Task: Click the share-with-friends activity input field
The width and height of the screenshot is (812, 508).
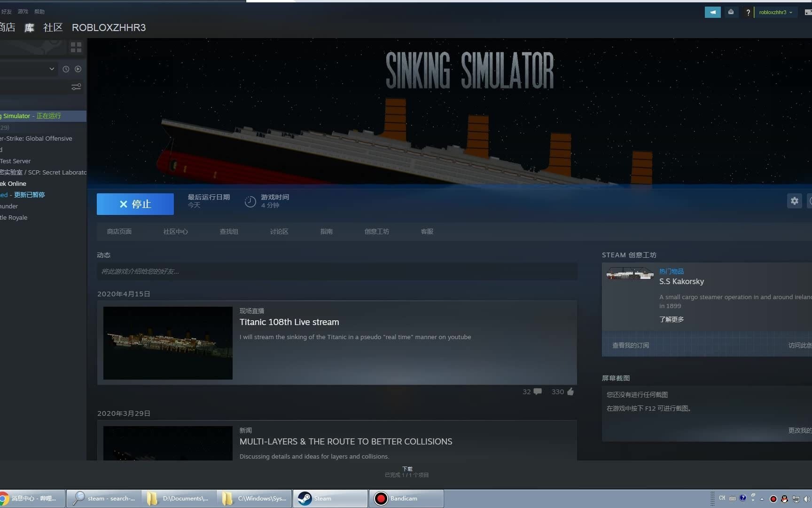Action: pos(337,271)
